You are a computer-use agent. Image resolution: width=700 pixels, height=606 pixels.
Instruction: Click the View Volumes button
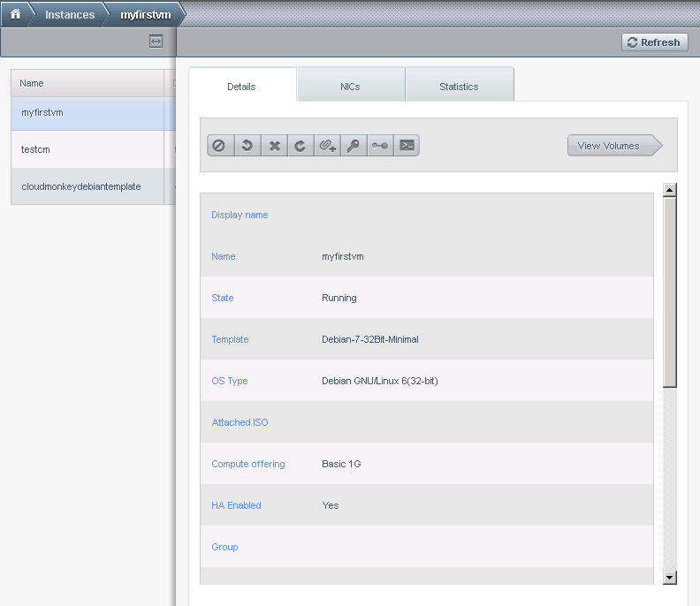click(x=613, y=146)
